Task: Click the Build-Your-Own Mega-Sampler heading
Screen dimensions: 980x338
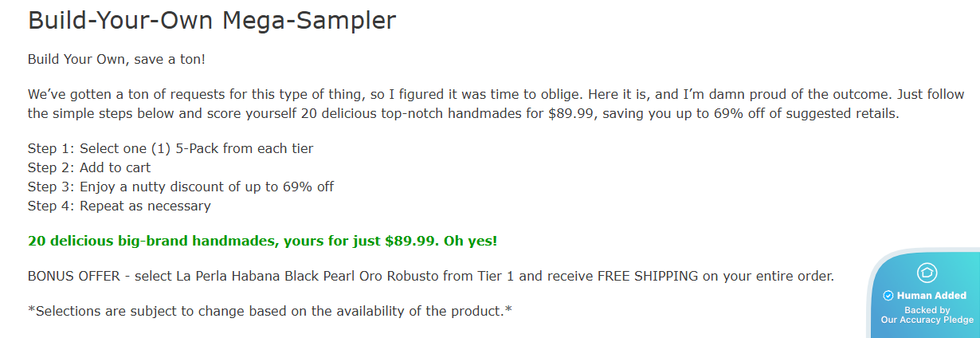Action: [212, 20]
